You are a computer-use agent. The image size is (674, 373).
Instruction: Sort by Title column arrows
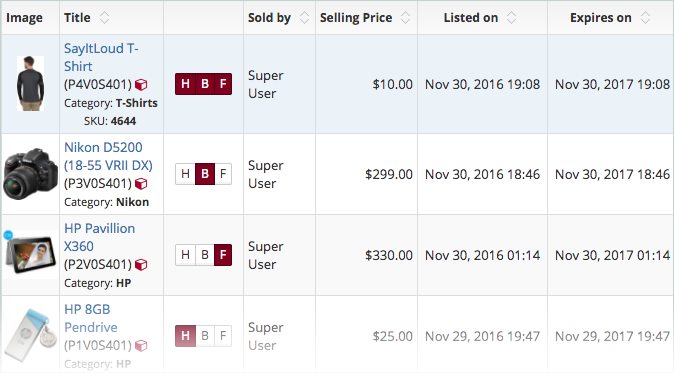click(x=104, y=18)
